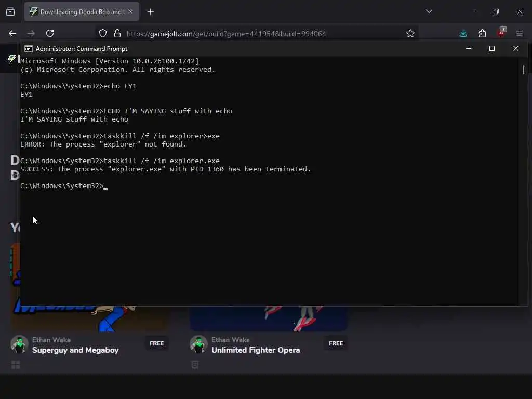The width and height of the screenshot is (532, 399).
Task: Click FREE badge on Unlimited Fighter Opera
Action: (336, 344)
